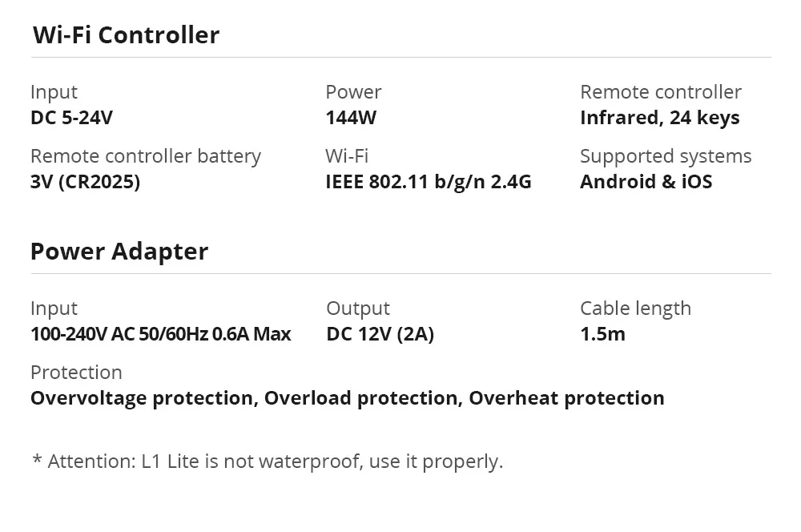Select the DC 12V (2A) output value
801x532 pixels.
pyautogui.click(x=380, y=334)
